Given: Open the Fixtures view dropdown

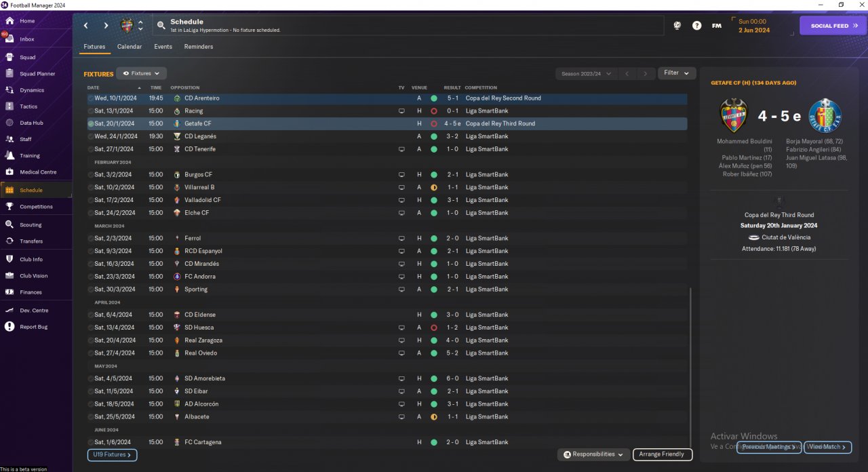Looking at the screenshot, I should point(141,73).
